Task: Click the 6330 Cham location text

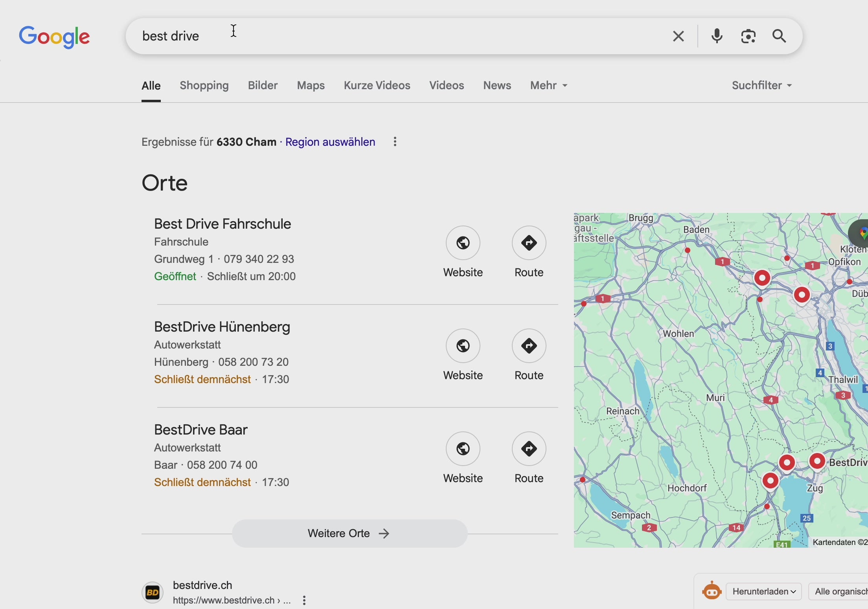Action: 246,142
